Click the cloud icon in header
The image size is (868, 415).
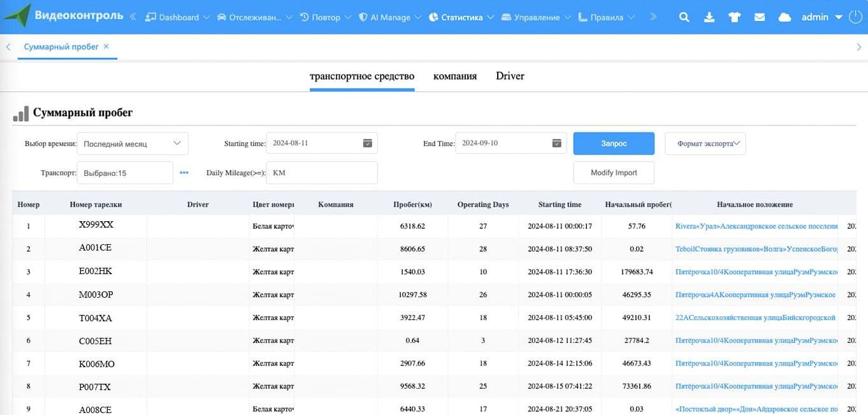(x=785, y=17)
